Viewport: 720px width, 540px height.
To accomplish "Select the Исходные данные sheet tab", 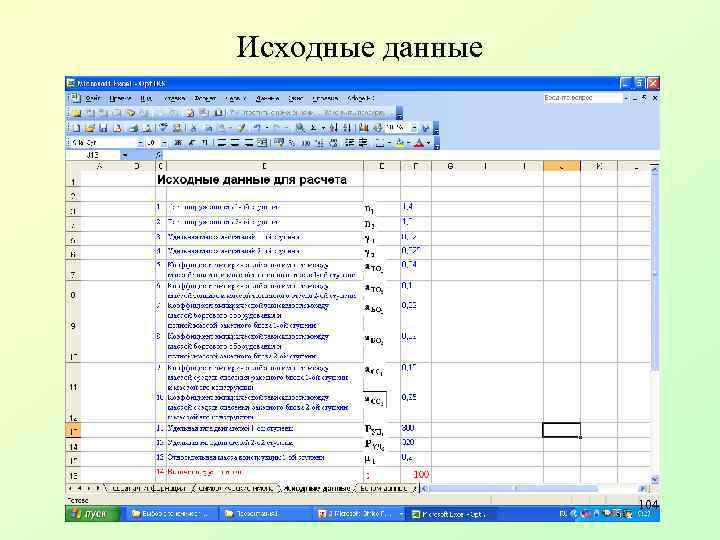I will (x=317, y=488).
